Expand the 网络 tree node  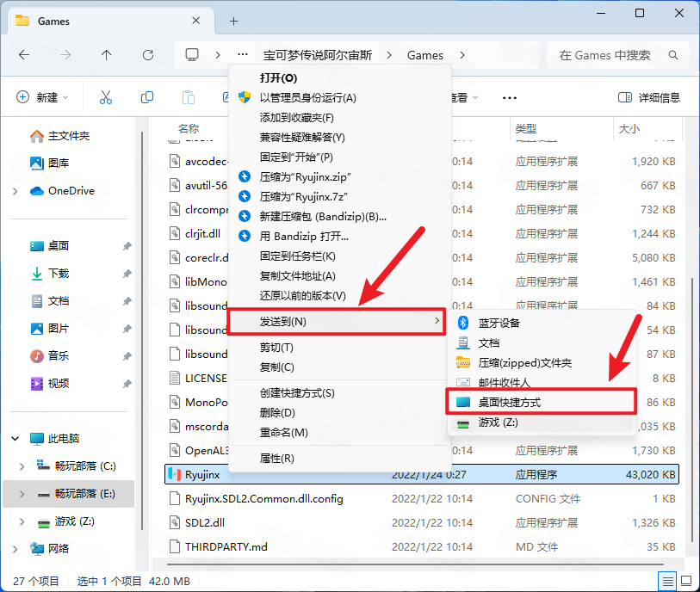15,549
